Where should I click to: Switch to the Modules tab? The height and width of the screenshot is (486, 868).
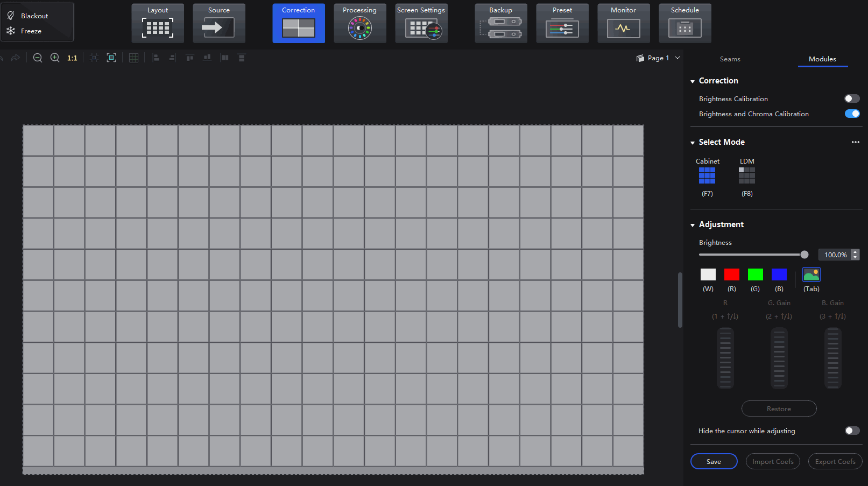pos(823,59)
